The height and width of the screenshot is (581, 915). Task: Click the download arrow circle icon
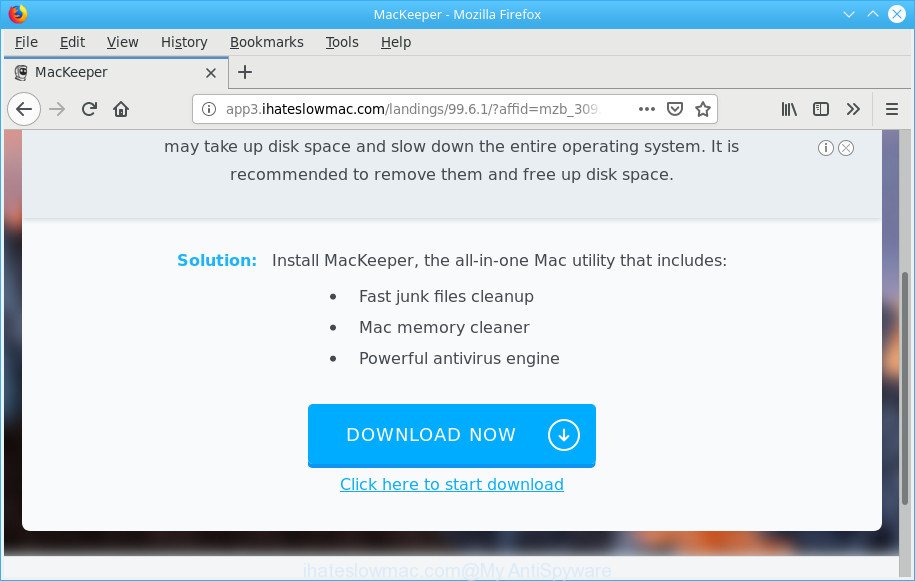tap(563, 435)
